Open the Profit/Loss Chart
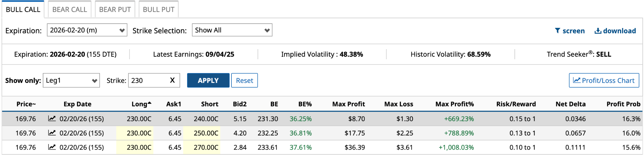The width and height of the screenshot is (644, 155). point(604,80)
